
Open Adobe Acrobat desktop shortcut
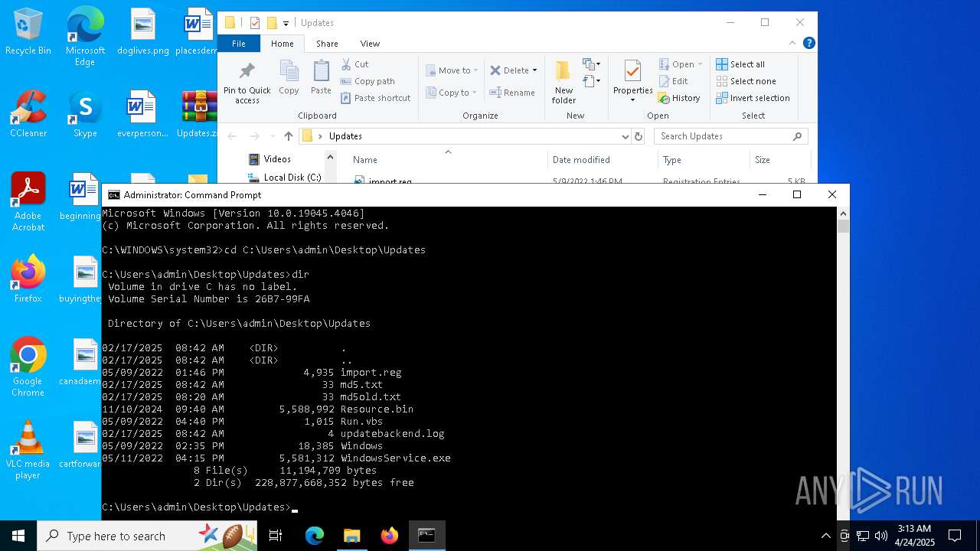pyautogui.click(x=28, y=202)
